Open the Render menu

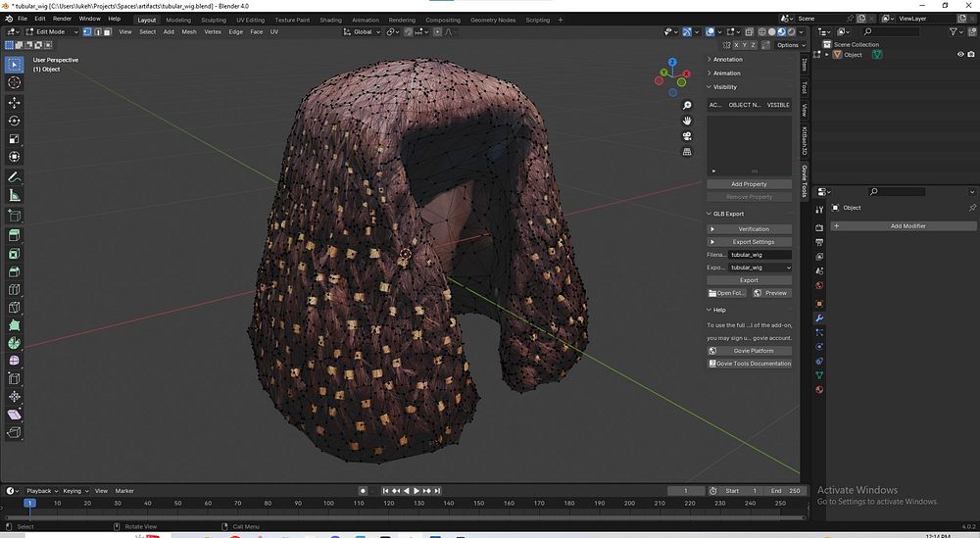click(62, 19)
